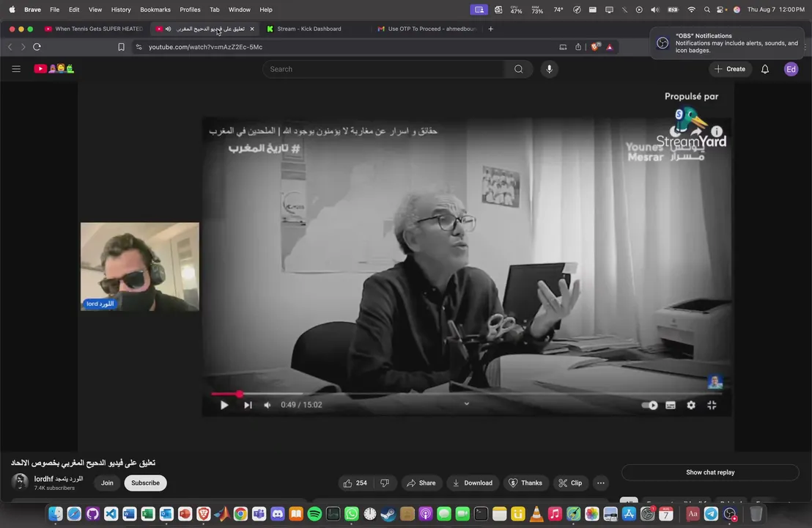Join the lordhf channel
This screenshot has width=812, height=528.
[107, 483]
